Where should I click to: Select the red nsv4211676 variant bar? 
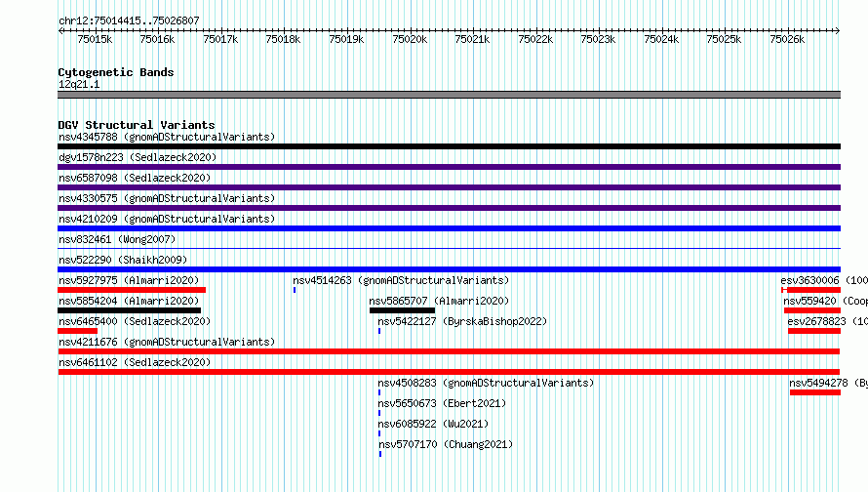point(449,351)
